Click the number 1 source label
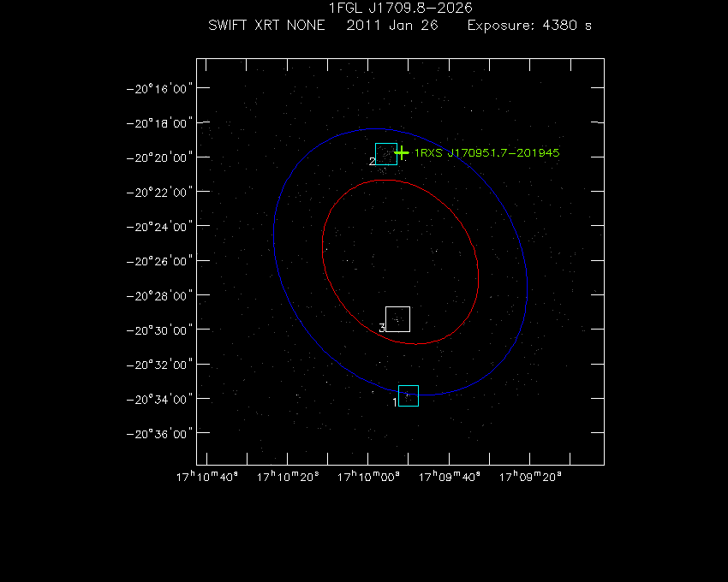This screenshot has height=582, width=728. pos(395,402)
